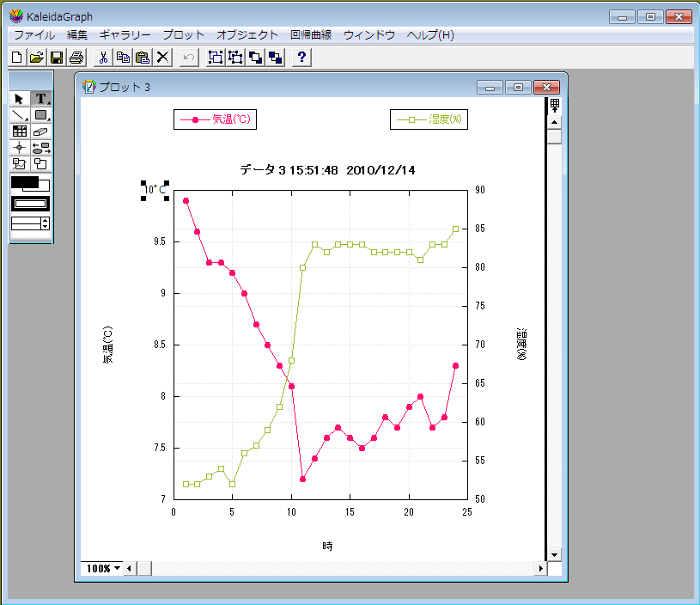Open the 100% zoom dropdown
The width and height of the screenshot is (700, 605).
(x=103, y=568)
